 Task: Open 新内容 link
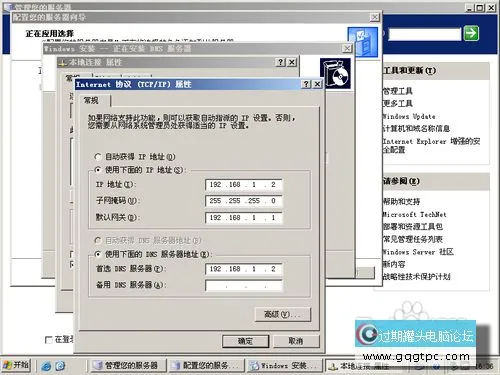coord(394,264)
